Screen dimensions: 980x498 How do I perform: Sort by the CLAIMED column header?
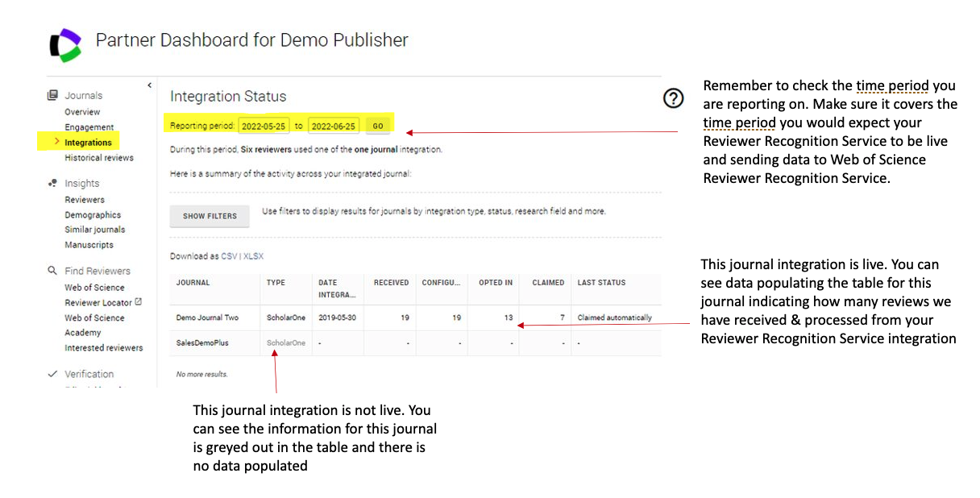tap(548, 283)
